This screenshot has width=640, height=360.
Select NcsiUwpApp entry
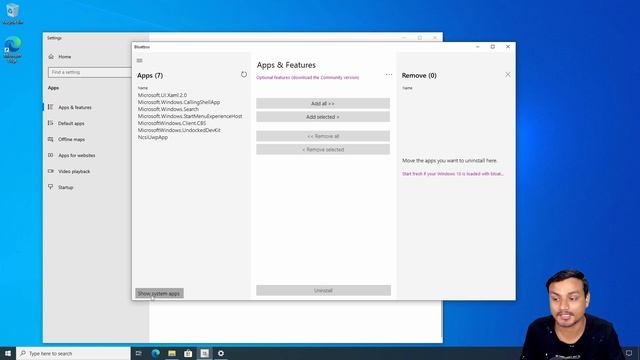tap(153, 137)
